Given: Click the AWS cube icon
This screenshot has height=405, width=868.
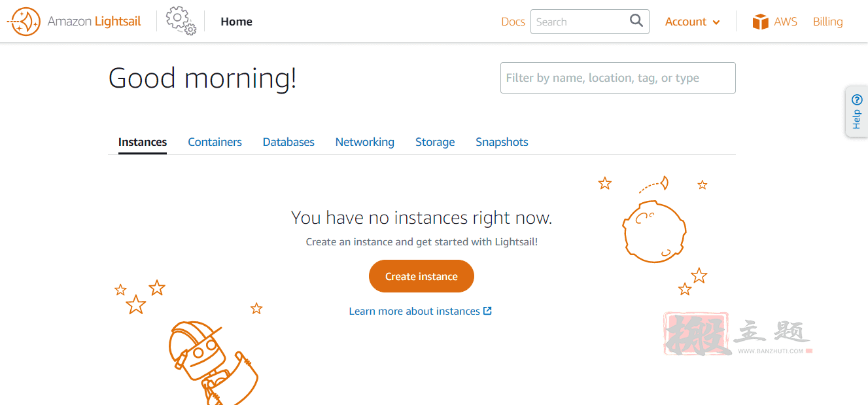Looking at the screenshot, I should coord(760,22).
